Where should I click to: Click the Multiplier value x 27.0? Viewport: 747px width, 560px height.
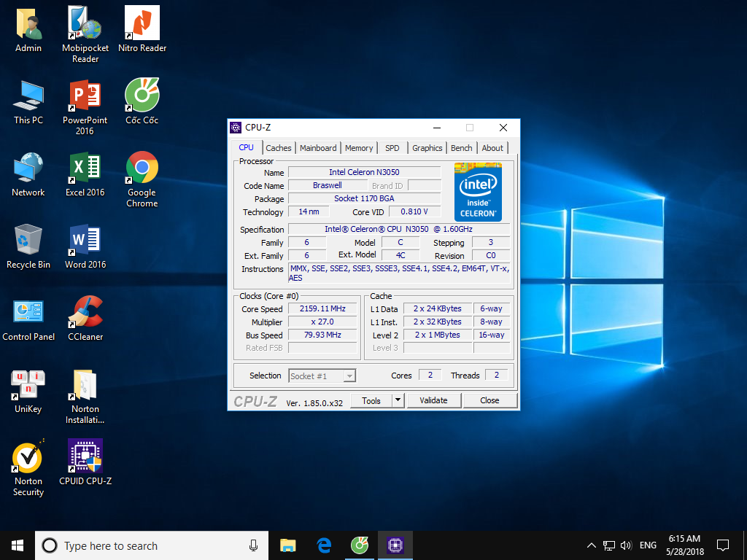(x=322, y=322)
